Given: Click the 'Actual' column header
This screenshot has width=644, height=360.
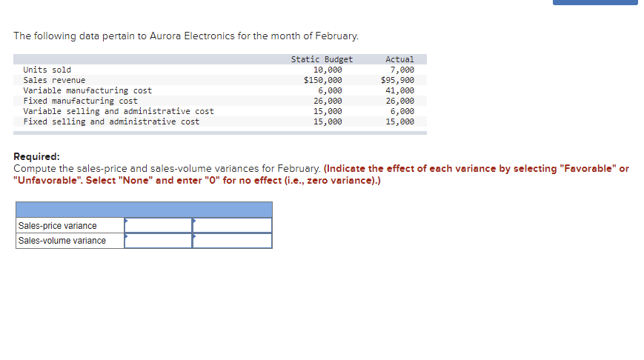Looking at the screenshot, I should (399, 59).
